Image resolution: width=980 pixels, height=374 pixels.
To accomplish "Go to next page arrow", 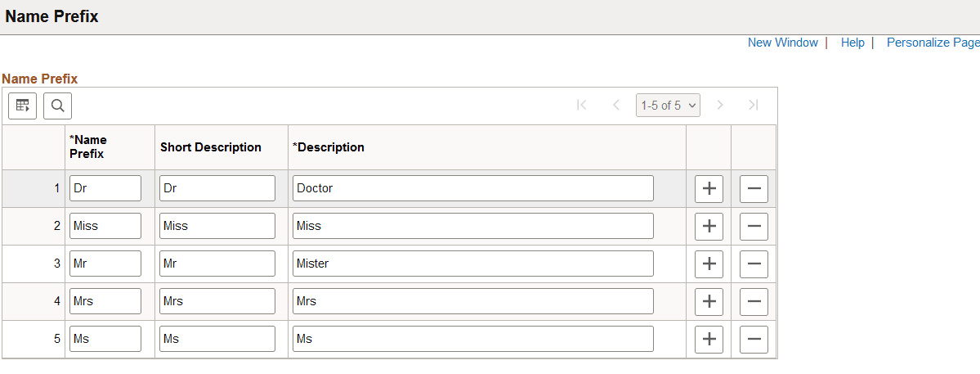I will coord(720,105).
